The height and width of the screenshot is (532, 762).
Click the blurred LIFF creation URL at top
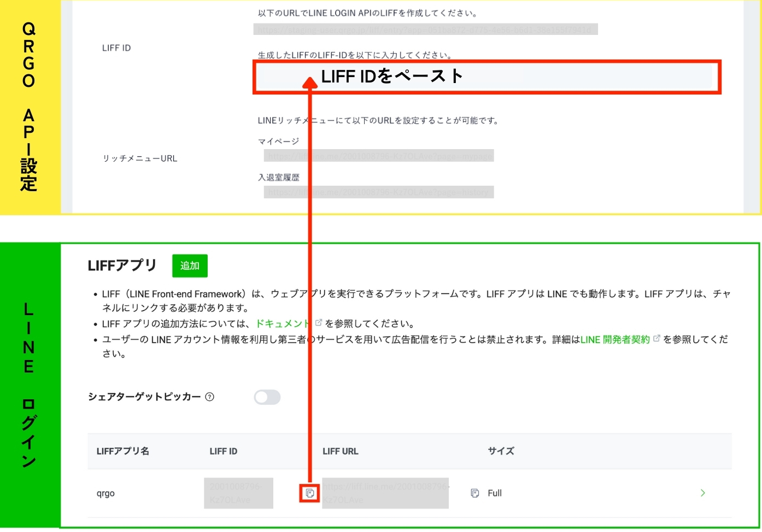coord(426,29)
